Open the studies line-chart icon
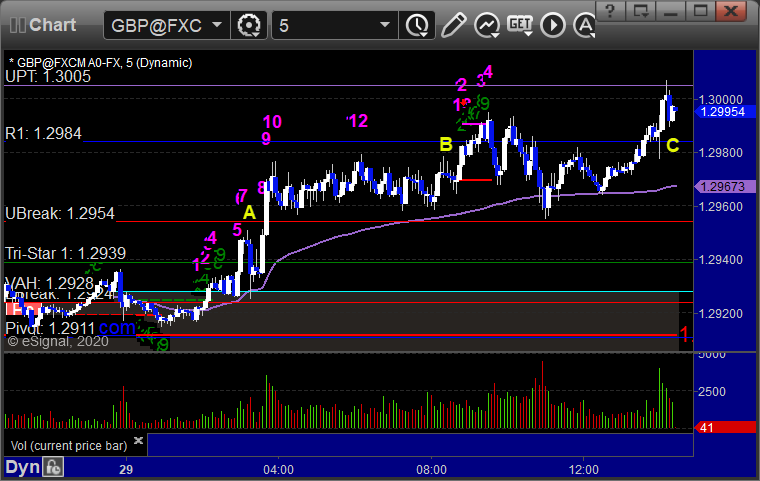 pyautogui.click(x=487, y=25)
